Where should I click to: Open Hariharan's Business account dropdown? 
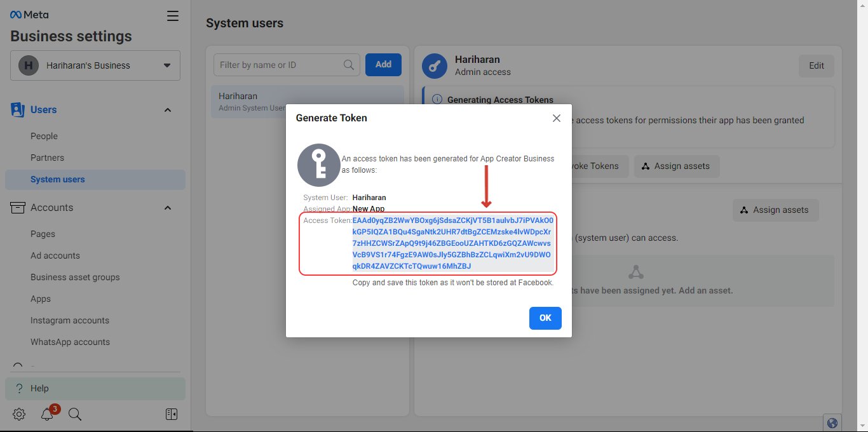click(95, 65)
